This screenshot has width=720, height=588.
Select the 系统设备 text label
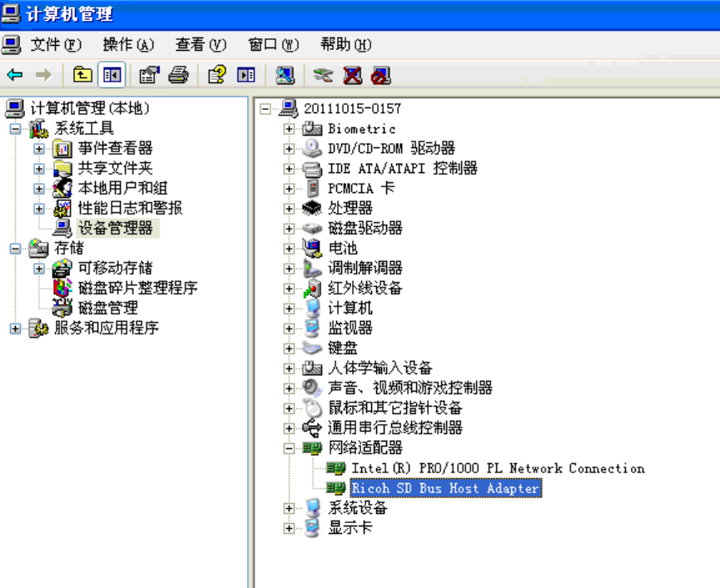pos(357,507)
